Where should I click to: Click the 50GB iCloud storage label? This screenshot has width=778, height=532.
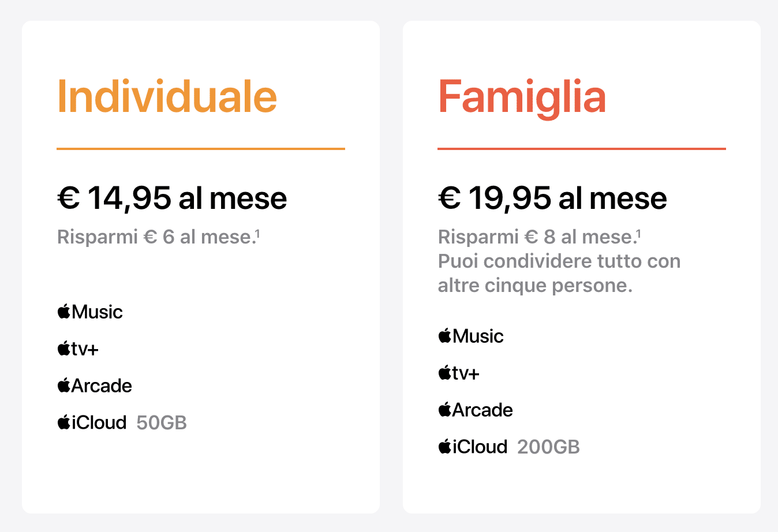pyautogui.click(x=162, y=423)
